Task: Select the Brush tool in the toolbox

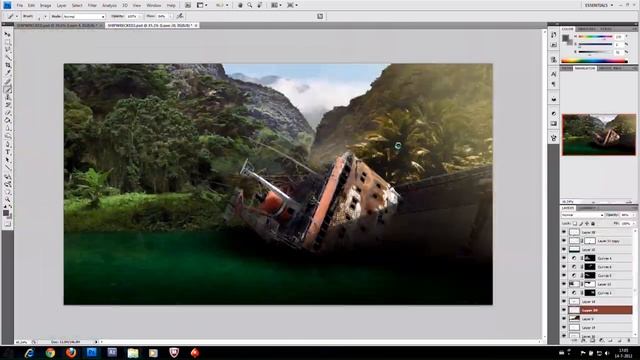Action: coord(7,89)
